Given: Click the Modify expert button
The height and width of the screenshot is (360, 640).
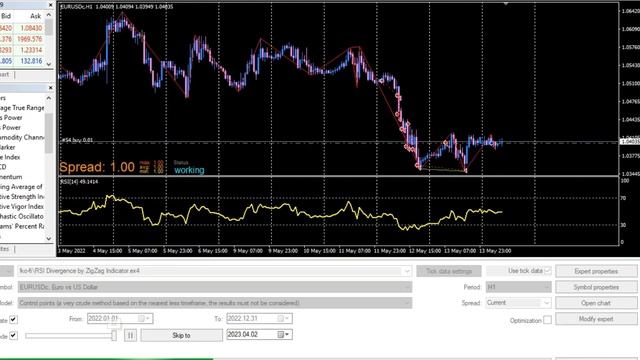Looking at the screenshot, I should (x=596, y=319).
